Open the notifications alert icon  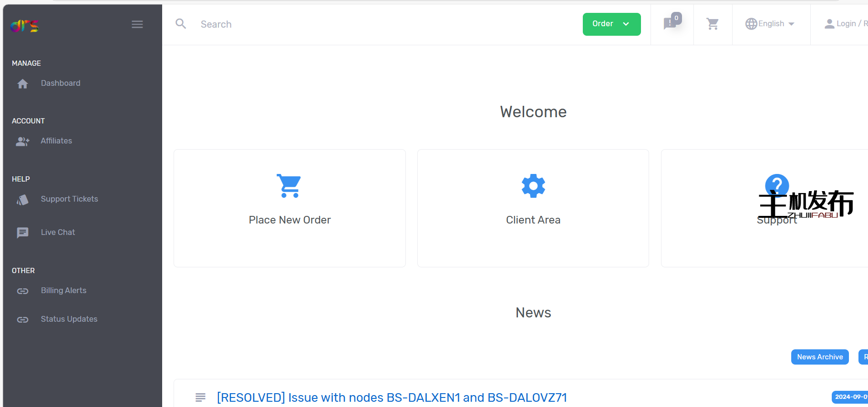pyautogui.click(x=671, y=23)
